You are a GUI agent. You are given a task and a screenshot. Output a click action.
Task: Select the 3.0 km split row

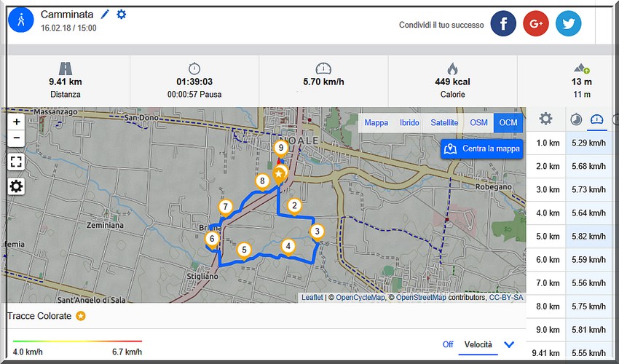pyautogui.click(x=569, y=189)
